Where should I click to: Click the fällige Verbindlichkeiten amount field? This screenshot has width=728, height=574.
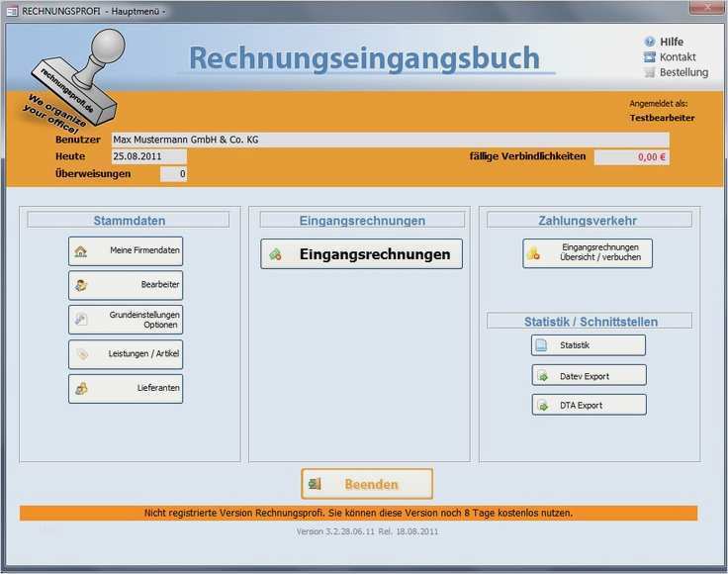631,156
